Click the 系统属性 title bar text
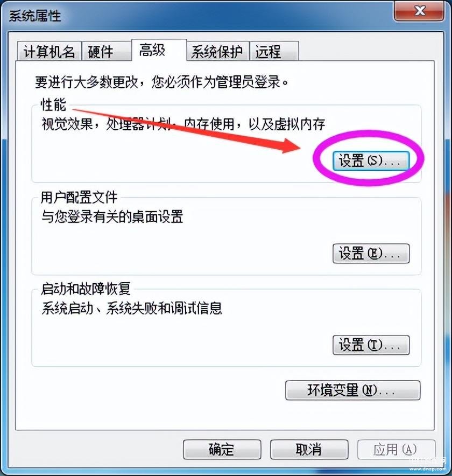 pos(34,16)
